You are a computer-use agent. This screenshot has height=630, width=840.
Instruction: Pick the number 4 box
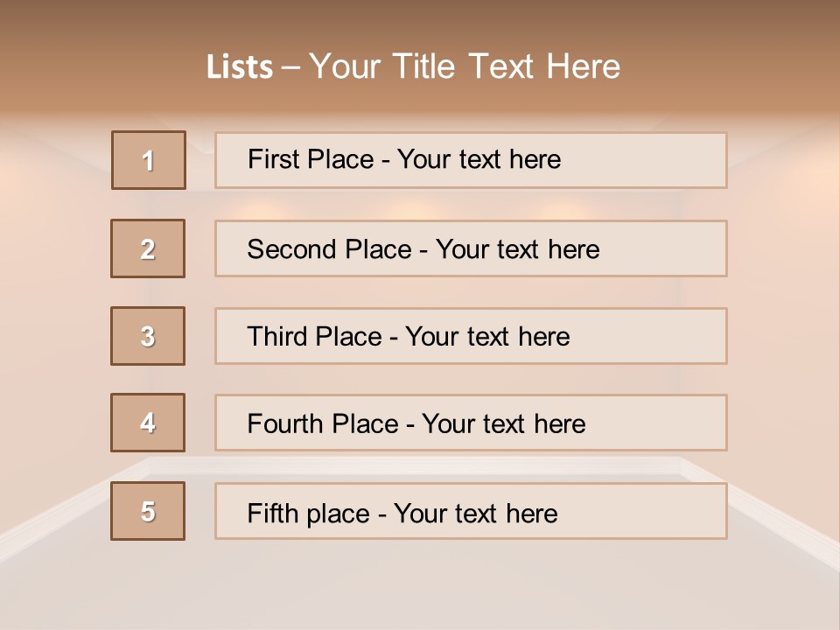pyautogui.click(x=148, y=423)
